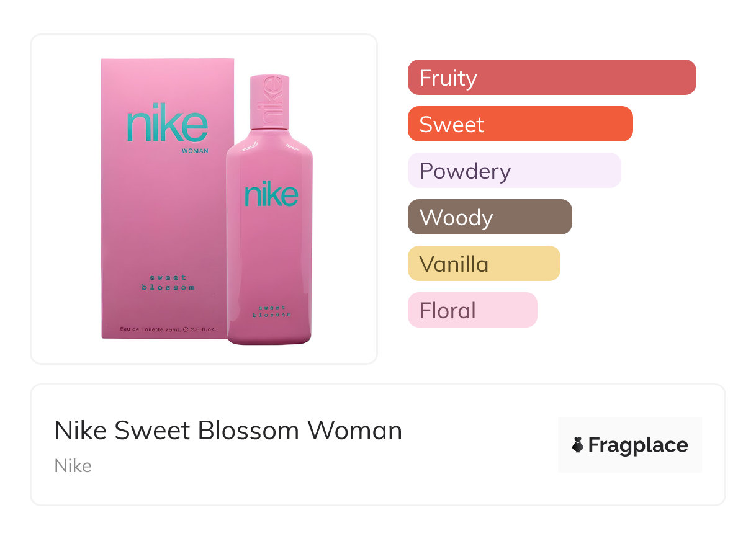Image resolution: width=756 pixels, height=536 pixels.
Task: Click the teal nike logo on the bottle
Action: pyautogui.click(x=271, y=194)
